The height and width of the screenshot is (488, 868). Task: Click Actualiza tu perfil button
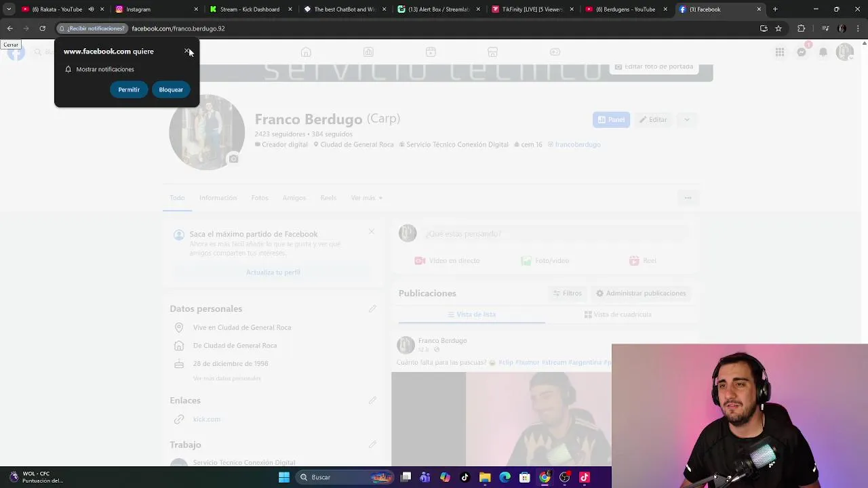[x=273, y=272]
